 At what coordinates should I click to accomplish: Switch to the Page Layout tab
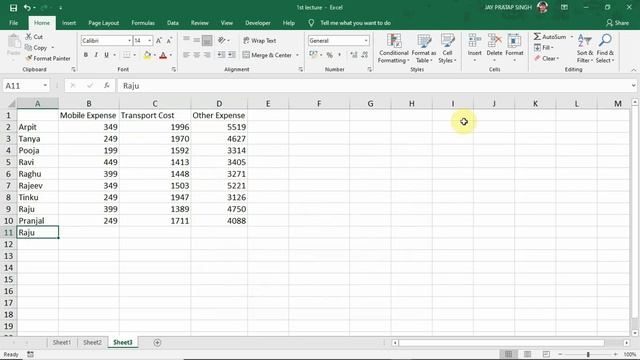[104, 23]
